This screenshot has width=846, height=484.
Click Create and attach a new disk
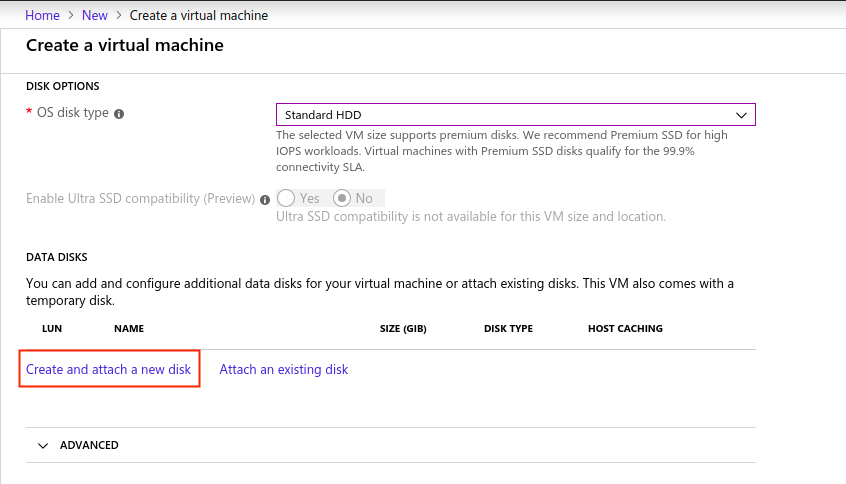point(108,369)
